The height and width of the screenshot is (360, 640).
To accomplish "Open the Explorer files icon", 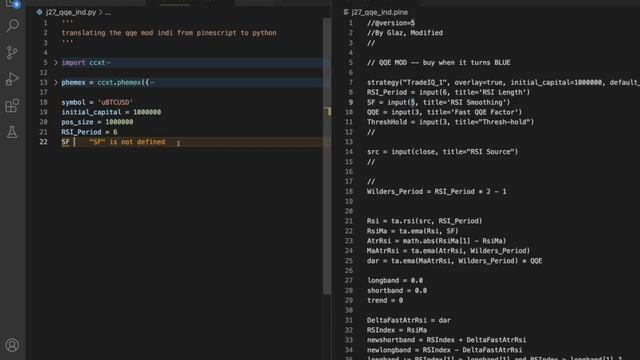I will 12,4.
